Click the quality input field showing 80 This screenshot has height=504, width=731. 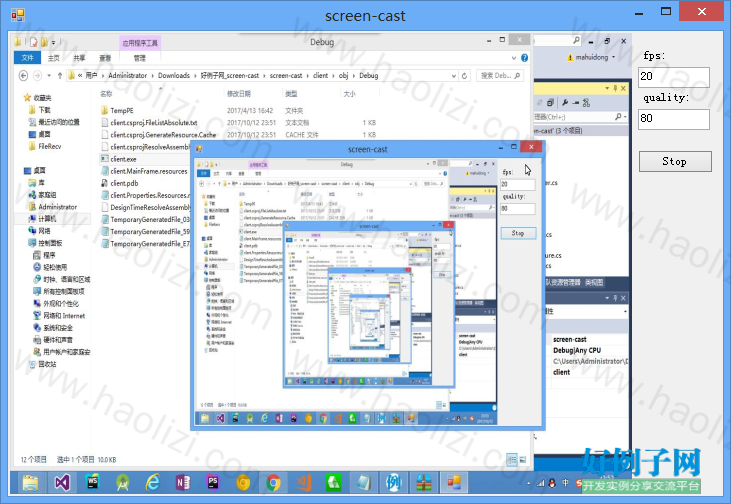[674, 119]
